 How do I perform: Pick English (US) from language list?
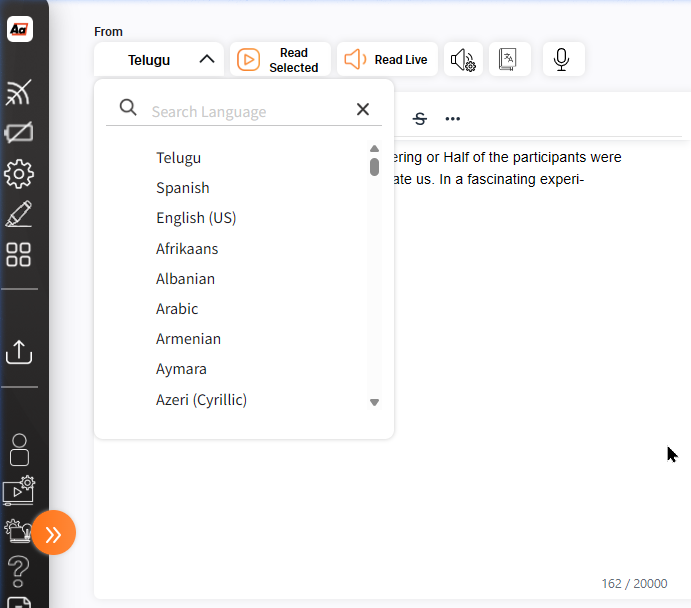pos(196,218)
